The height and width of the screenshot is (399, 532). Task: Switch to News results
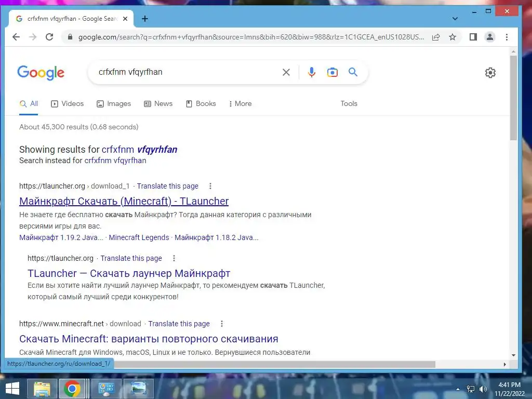coord(158,103)
